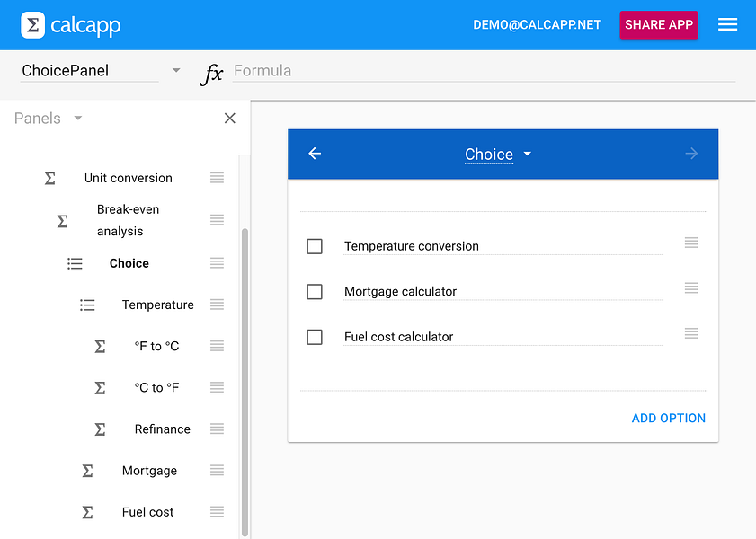
Task: Open dropdown arrow beside Choice title
Action: 528,154
